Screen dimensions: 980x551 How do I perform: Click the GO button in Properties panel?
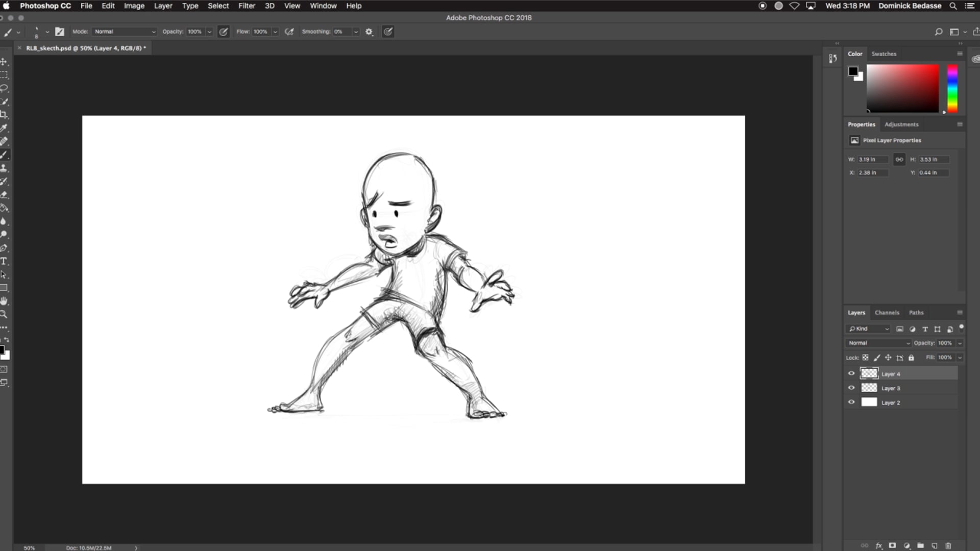[x=899, y=159]
